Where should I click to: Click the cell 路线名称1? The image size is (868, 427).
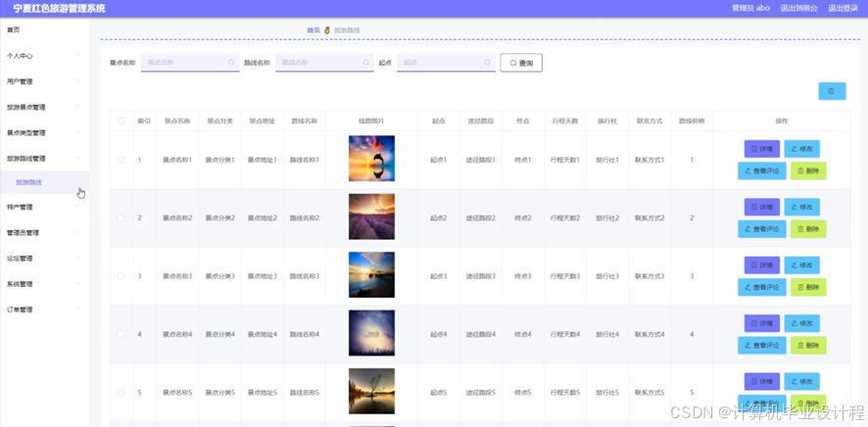pyautogui.click(x=305, y=160)
